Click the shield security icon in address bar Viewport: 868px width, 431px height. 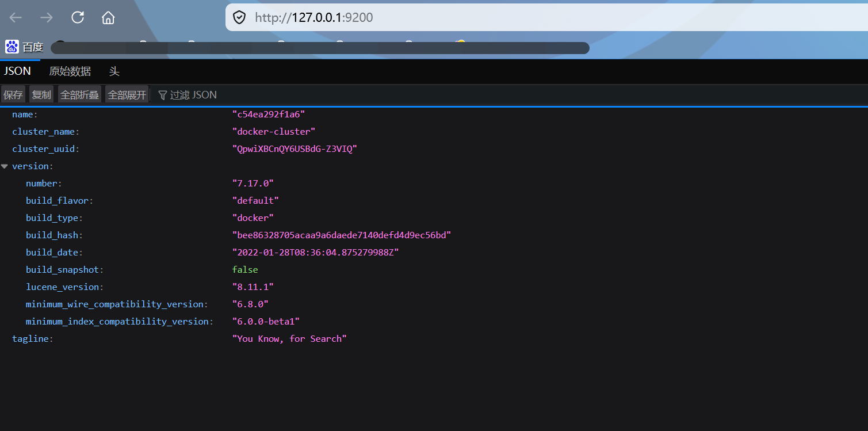click(x=239, y=18)
